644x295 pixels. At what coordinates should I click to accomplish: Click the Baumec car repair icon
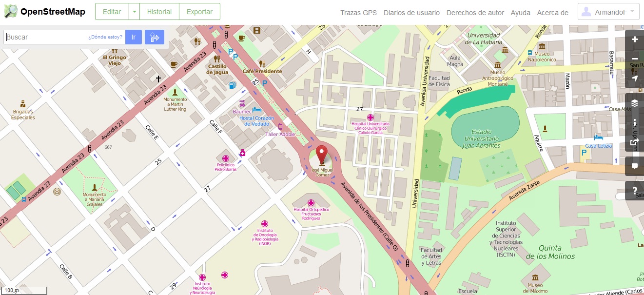[x=242, y=103]
